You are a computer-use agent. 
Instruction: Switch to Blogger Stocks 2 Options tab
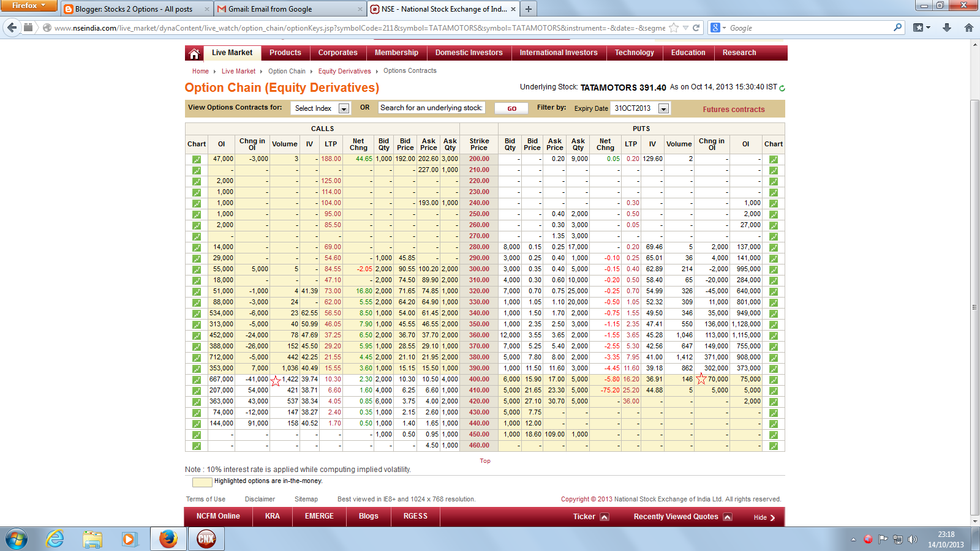135,9
